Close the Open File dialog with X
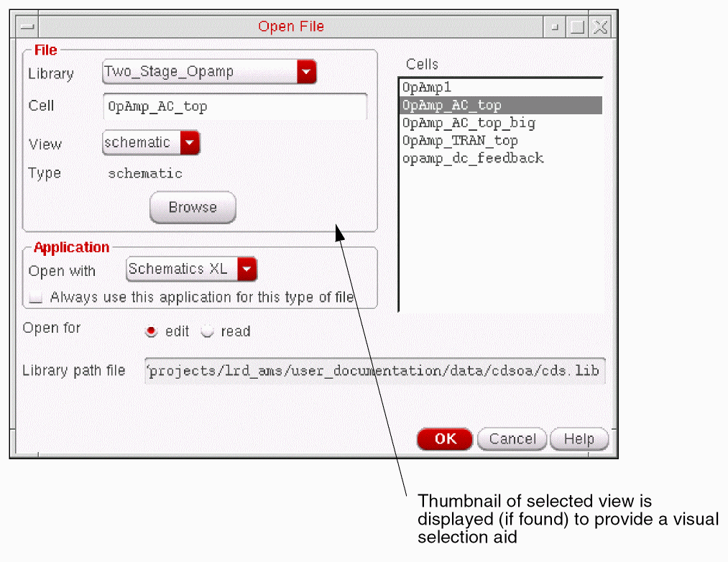 point(600,27)
